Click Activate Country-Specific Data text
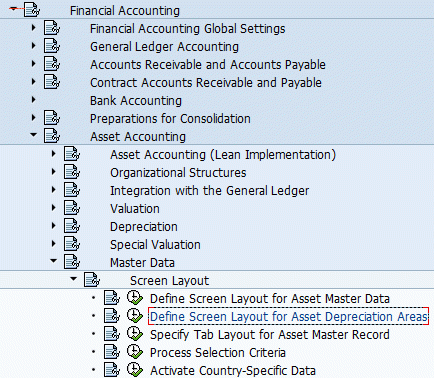The width and height of the screenshot is (434, 378). point(233,371)
